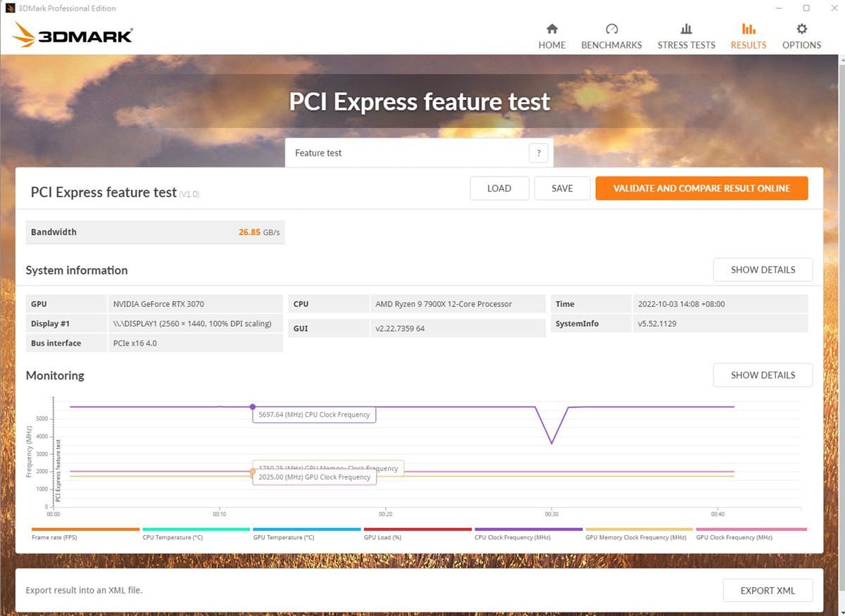Click the LOAD button
Image resolution: width=845 pixels, height=616 pixels.
(x=499, y=188)
